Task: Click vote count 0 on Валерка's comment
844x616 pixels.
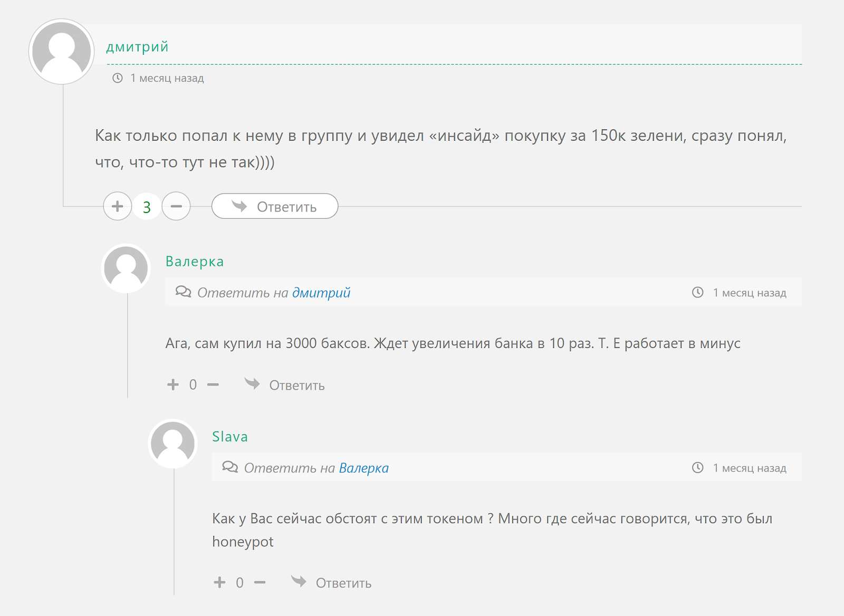Action: [x=193, y=384]
